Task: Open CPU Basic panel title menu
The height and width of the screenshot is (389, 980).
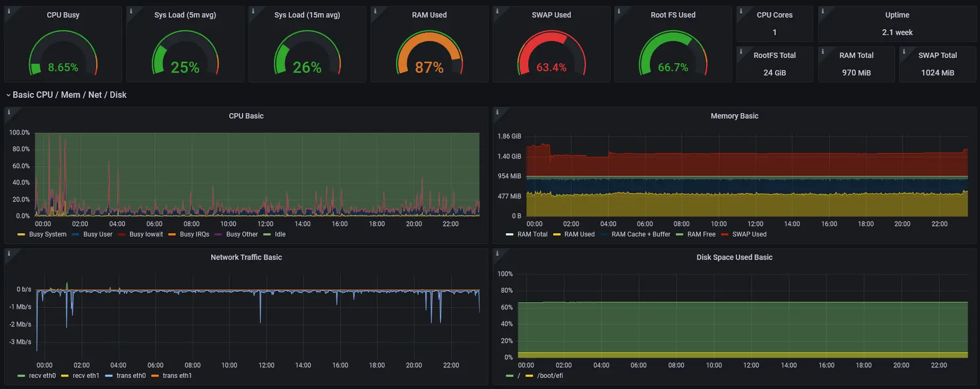Action: [x=246, y=116]
